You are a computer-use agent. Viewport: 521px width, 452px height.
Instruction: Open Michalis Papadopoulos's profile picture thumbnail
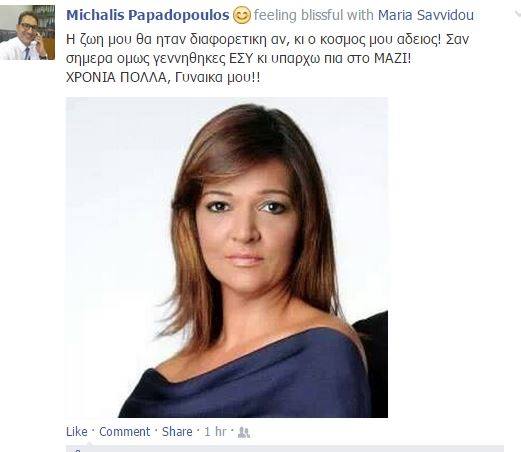click(27, 32)
